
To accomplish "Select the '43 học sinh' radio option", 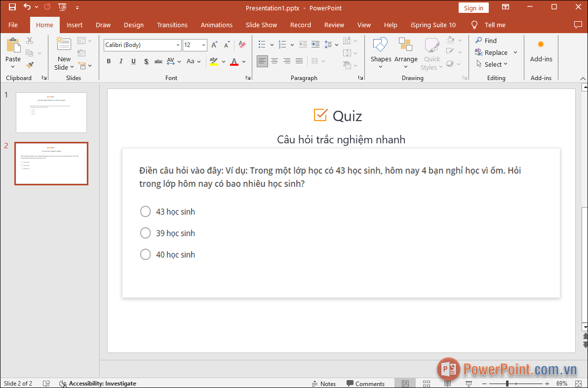I will 145,212.
